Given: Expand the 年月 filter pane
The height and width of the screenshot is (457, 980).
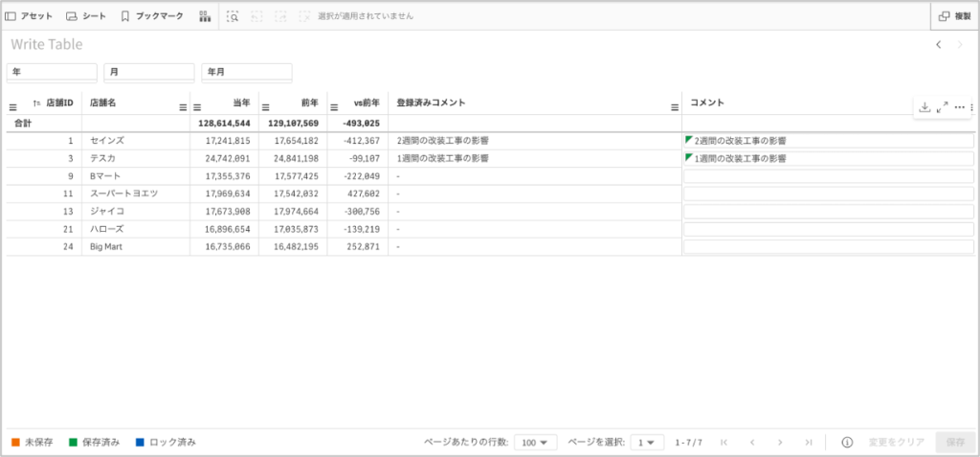Looking at the screenshot, I should [x=246, y=72].
